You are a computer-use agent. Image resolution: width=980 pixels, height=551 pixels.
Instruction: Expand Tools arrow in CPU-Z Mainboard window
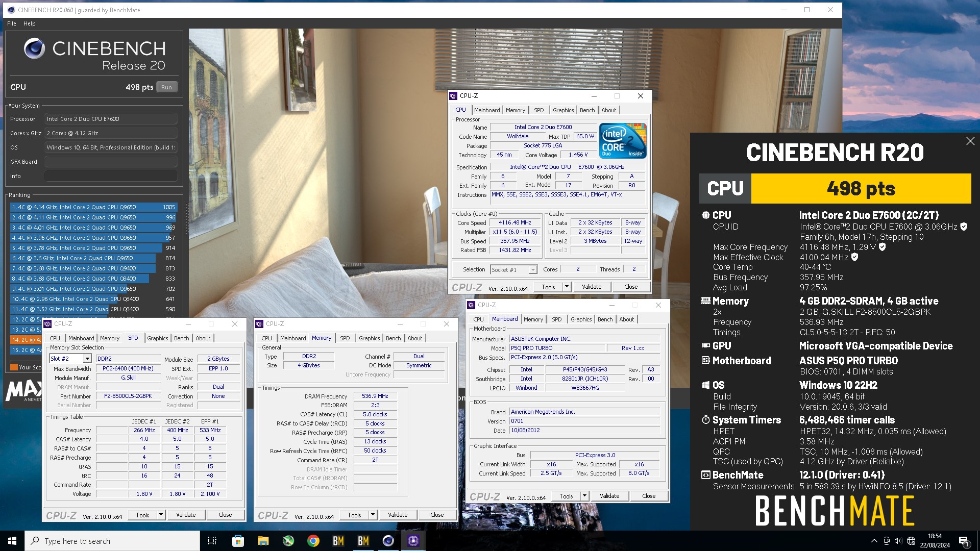point(584,496)
